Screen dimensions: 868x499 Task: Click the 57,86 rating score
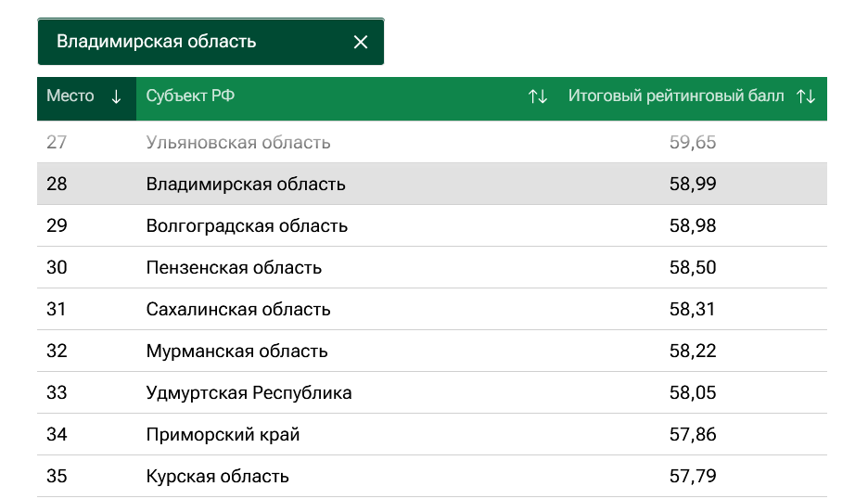click(693, 434)
